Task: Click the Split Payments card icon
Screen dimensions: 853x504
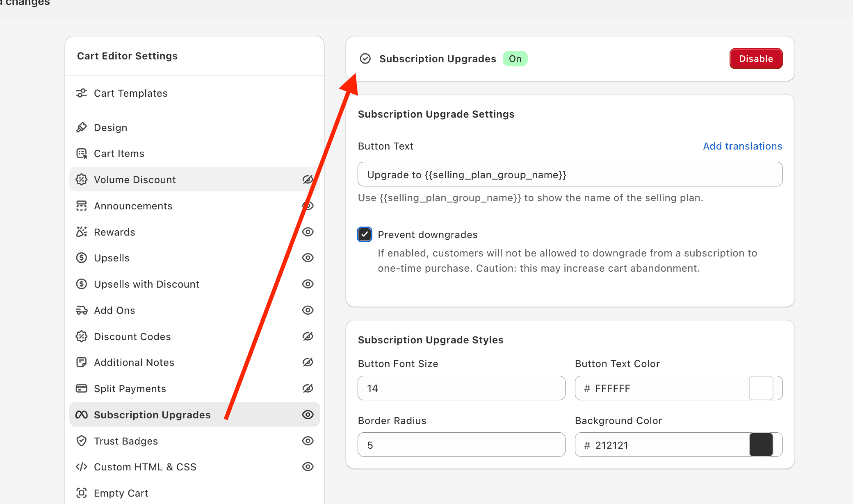Action: pyautogui.click(x=82, y=388)
